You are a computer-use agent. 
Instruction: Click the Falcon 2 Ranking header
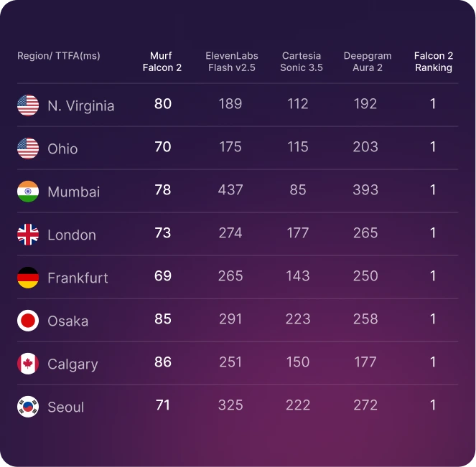[434, 62]
